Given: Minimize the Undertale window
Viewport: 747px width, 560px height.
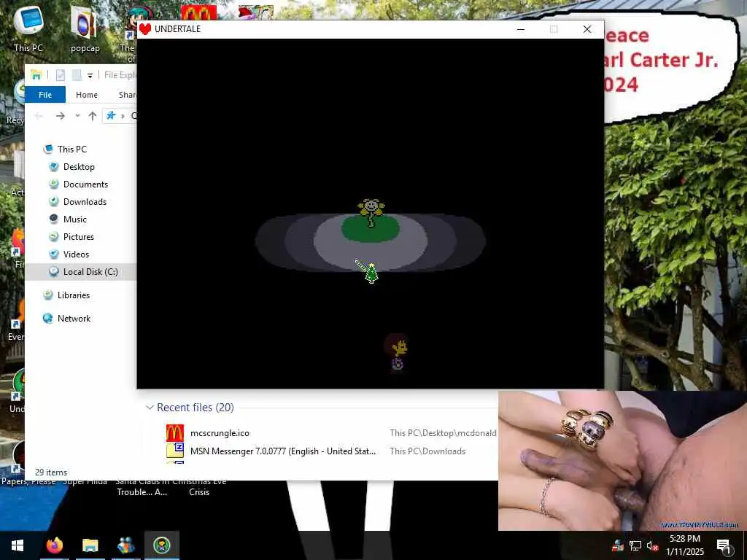Looking at the screenshot, I should pos(521,29).
